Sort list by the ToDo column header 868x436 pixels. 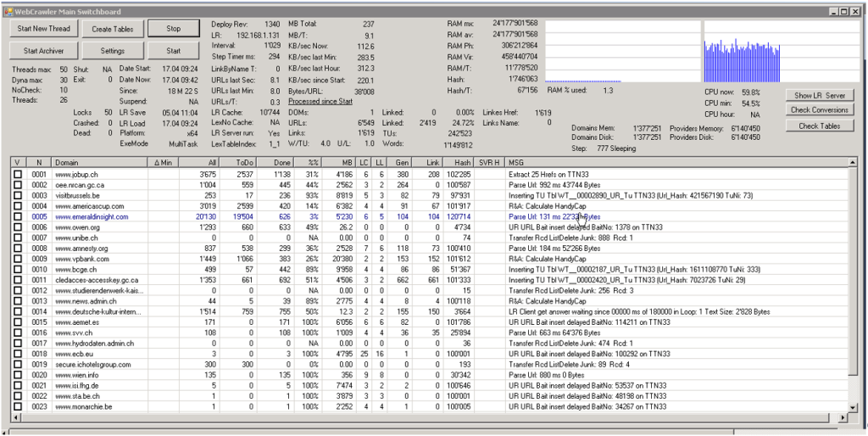coord(243,162)
